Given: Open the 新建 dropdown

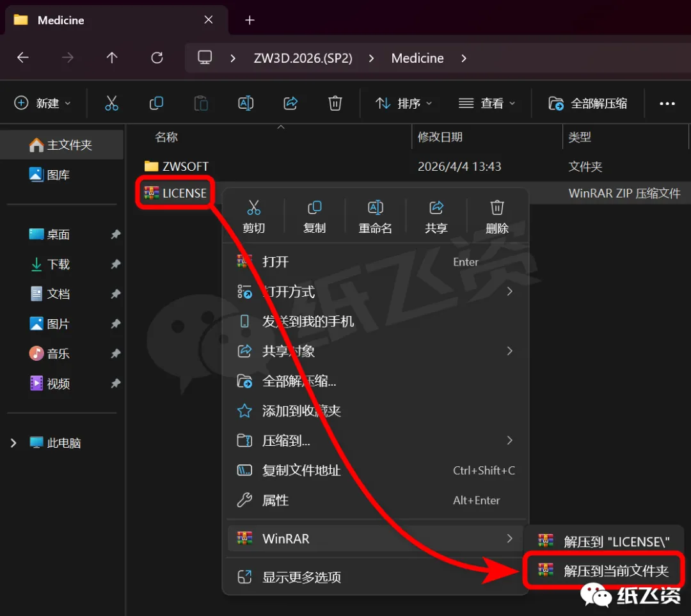Looking at the screenshot, I should 43,104.
